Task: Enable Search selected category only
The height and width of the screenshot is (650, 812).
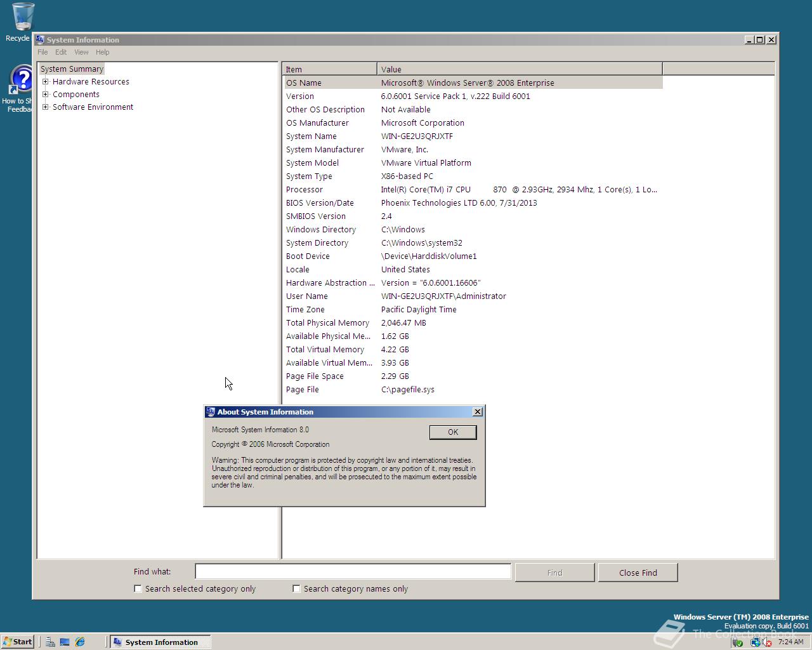Action: pyautogui.click(x=138, y=588)
